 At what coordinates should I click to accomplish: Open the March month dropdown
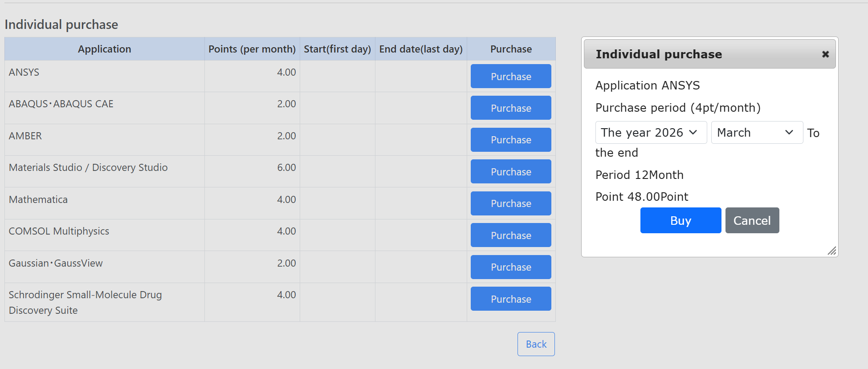pos(757,133)
